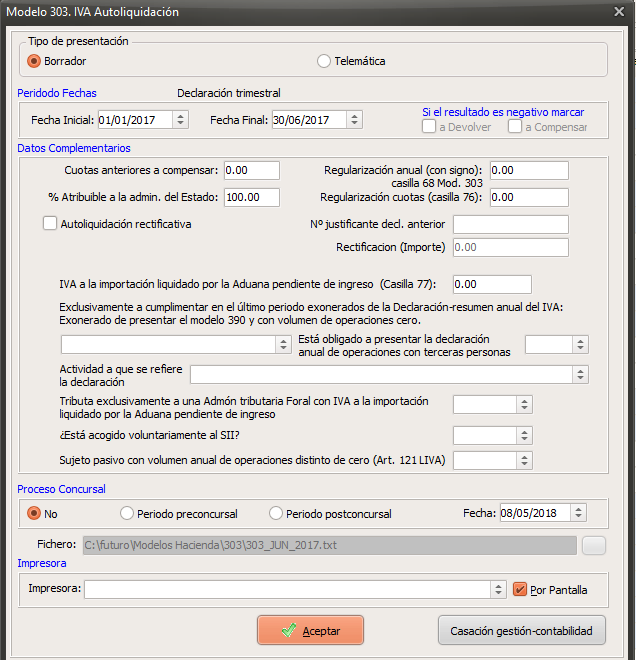The image size is (636, 660).
Task: Uncheck the Por Pantalla checkbox
Action: (x=520, y=589)
